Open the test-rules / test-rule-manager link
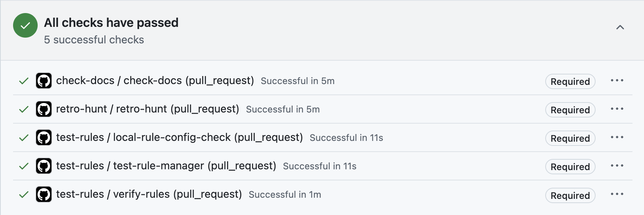The image size is (644, 215). pos(166,166)
